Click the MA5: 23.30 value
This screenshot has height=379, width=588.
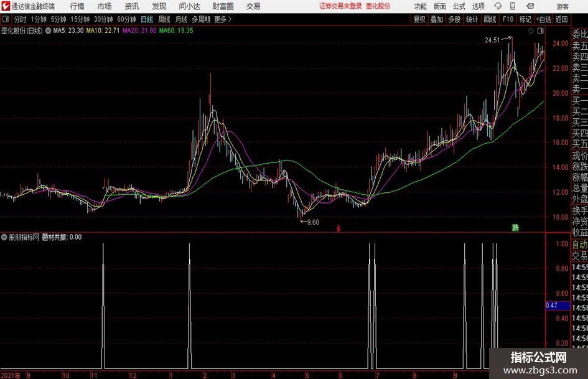68,30
